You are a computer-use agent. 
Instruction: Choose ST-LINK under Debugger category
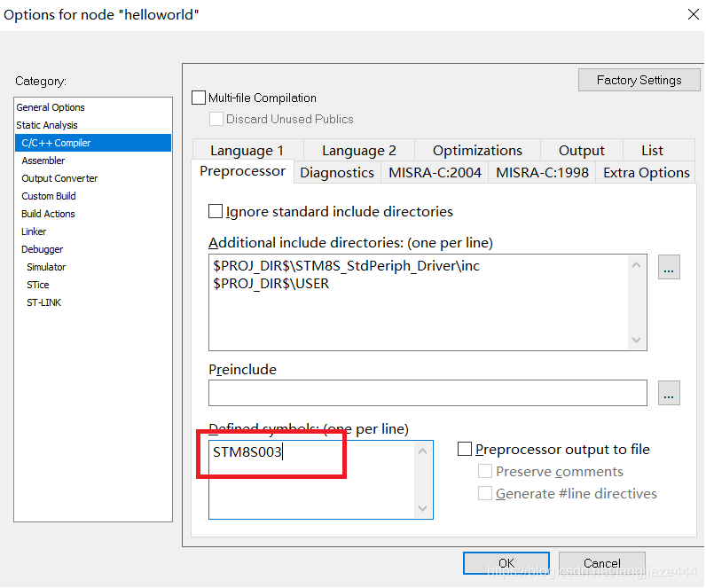(43, 302)
